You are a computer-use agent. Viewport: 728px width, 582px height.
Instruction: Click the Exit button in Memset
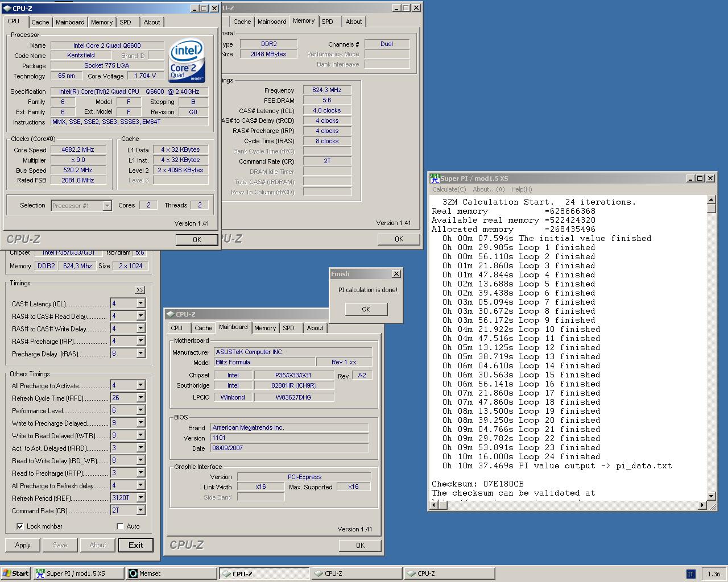pyautogui.click(x=136, y=545)
